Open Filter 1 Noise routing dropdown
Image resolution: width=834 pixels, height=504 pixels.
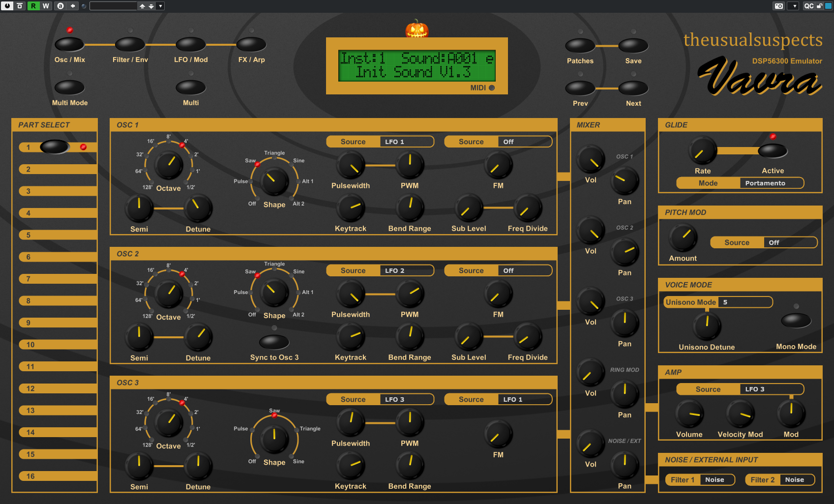[717, 479]
